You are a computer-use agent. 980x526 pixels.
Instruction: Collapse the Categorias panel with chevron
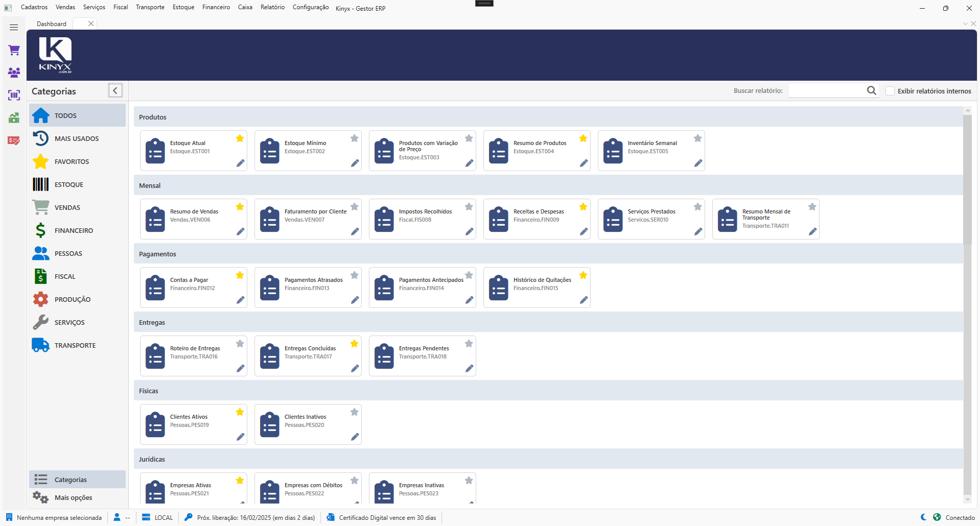tap(115, 91)
